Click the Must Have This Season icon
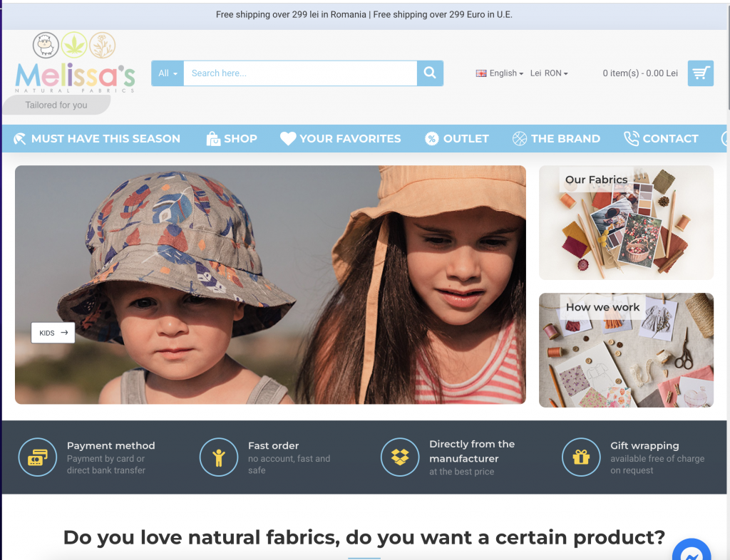This screenshot has height=560, width=730. 19,139
